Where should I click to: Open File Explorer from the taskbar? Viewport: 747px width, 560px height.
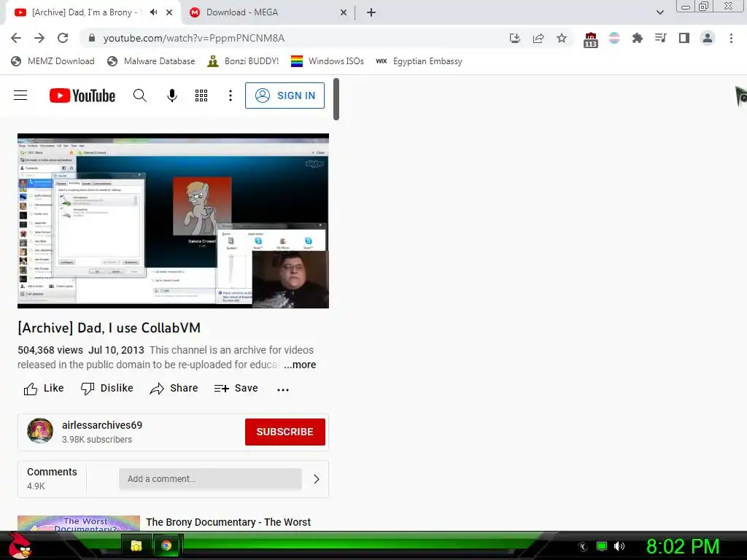click(x=136, y=545)
